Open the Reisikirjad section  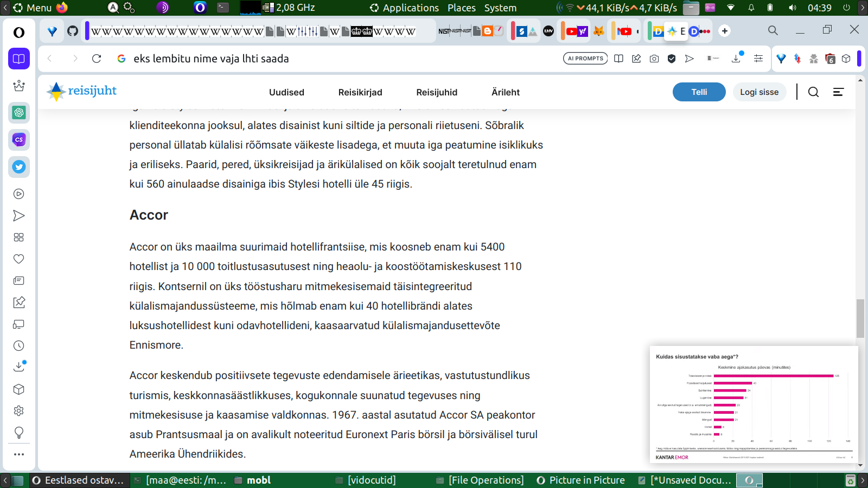point(360,92)
